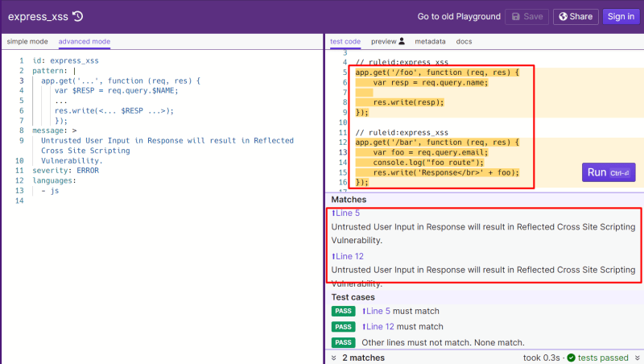Viewport: 644px width, 364px height.
Task: Click the 'pattern: |' line in editor
Action: click(x=54, y=71)
